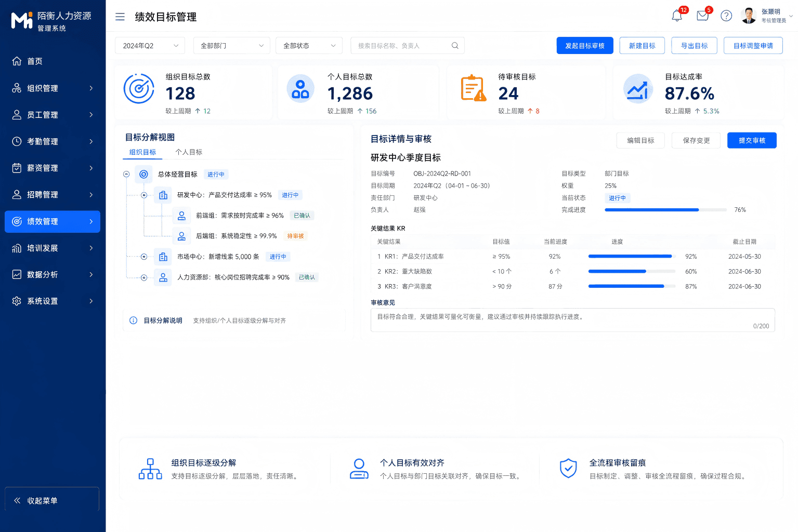This screenshot has height=532, width=798.
Task: Open the 全部部门 dropdown
Action: 232,46
